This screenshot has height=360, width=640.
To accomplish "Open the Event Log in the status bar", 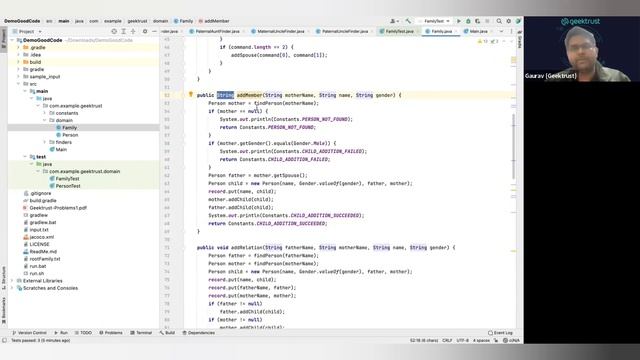I will (500, 333).
